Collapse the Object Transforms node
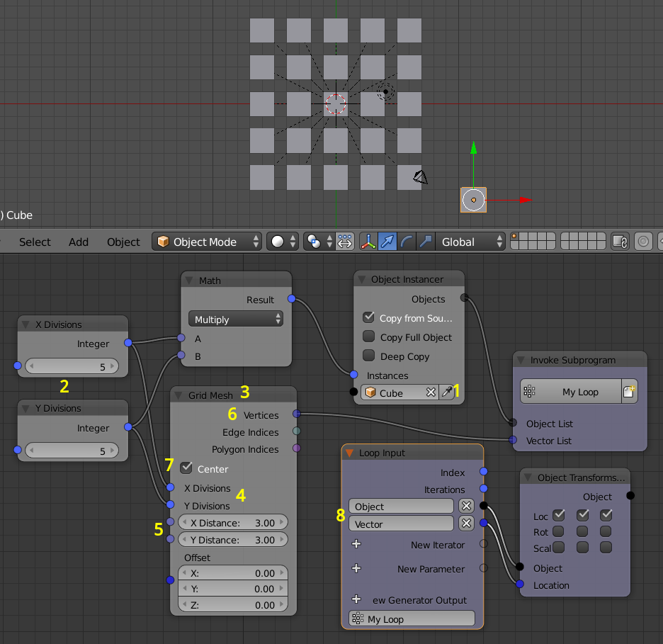This screenshot has height=644, width=663. pos(528,478)
